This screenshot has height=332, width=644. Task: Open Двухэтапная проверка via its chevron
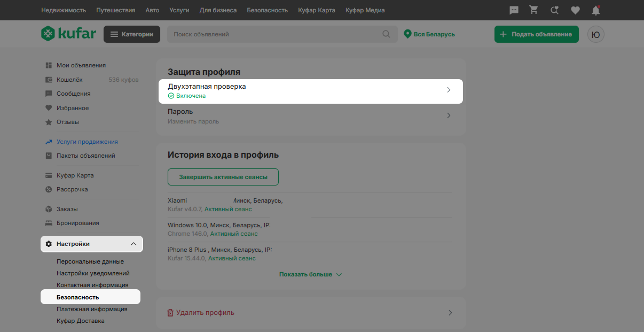pyautogui.click(x=449, y=90)
